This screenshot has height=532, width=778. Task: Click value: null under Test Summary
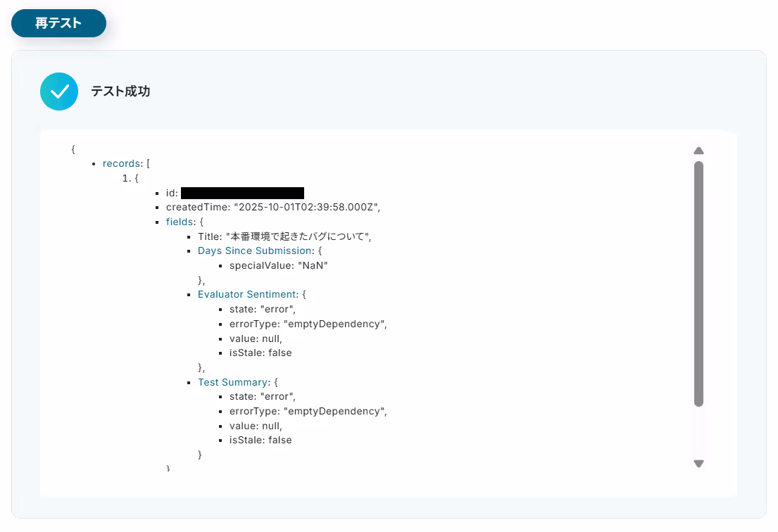coord(256,426)
